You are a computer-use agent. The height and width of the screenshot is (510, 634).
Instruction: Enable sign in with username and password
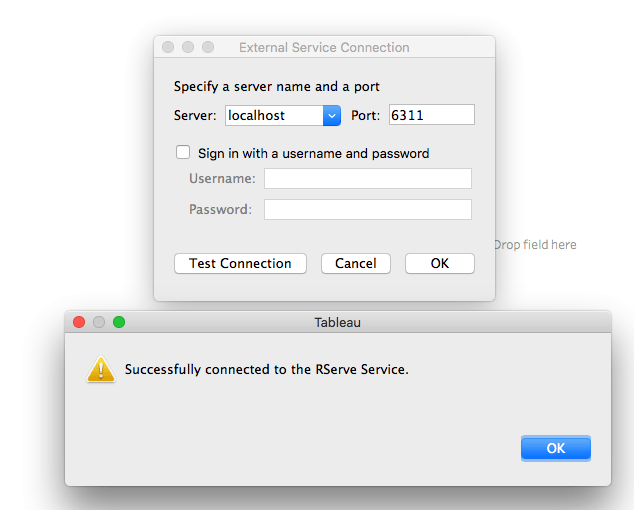[183, 152]
